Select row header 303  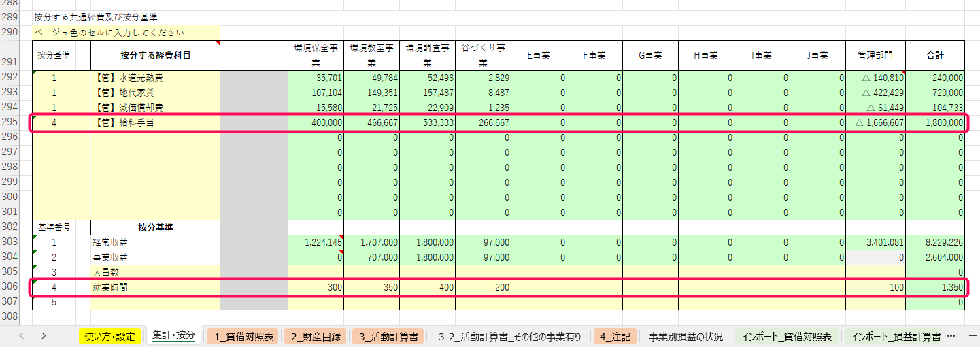[10, 242]
